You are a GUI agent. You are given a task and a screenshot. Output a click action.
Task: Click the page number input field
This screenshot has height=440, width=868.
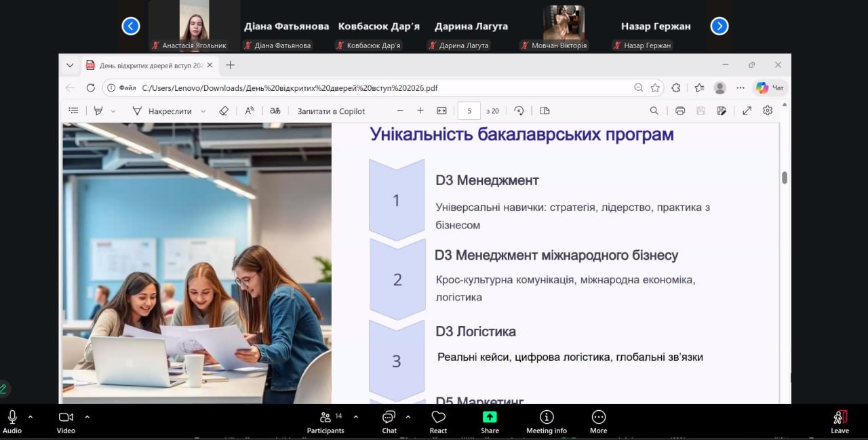469,111
